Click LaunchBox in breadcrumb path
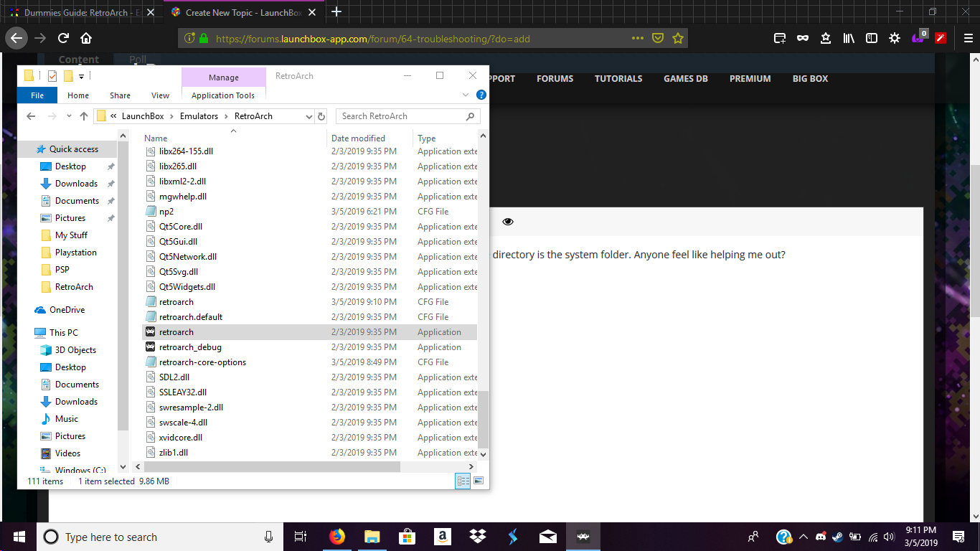Screen dimensions: 980x551 (143, 116)
